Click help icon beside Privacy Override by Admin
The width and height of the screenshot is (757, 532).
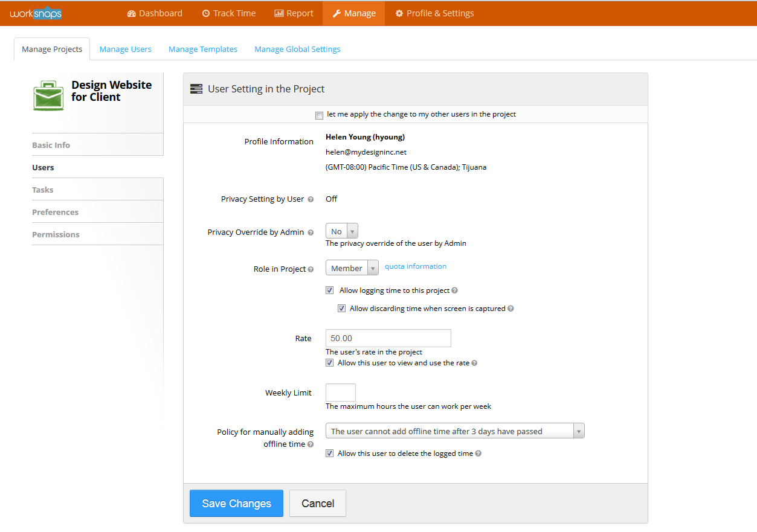[311, 232]
